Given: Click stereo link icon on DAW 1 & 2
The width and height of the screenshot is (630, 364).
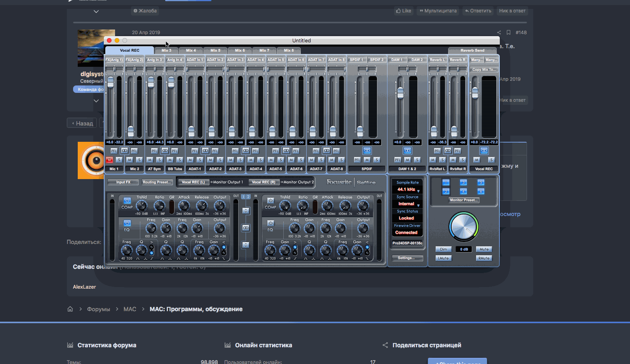Looking at the screenshot, I should pyautogui.click(x=407, y=150).
